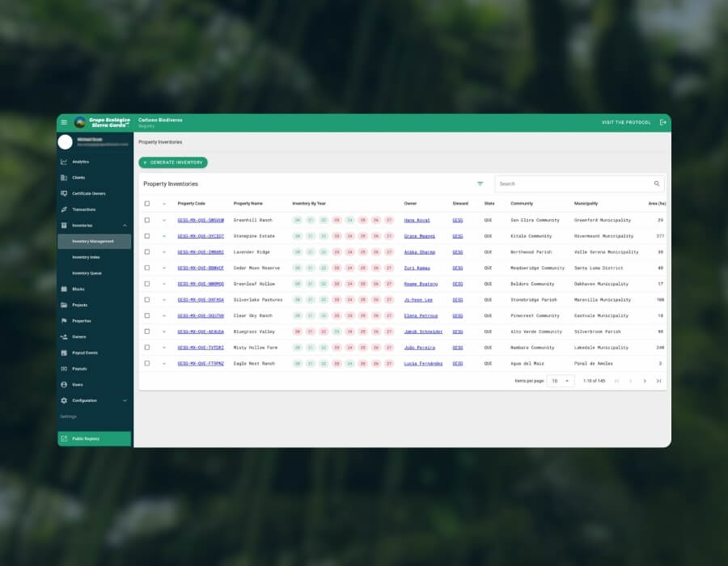728x566 pixels.
Task: Open Properties in the sidebar
Action: coord(95,321)
